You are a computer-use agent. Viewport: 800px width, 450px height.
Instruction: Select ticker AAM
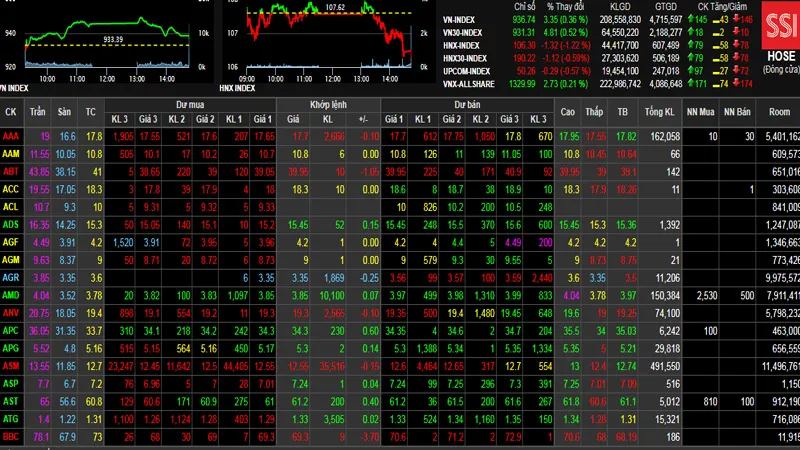(11, 154)
